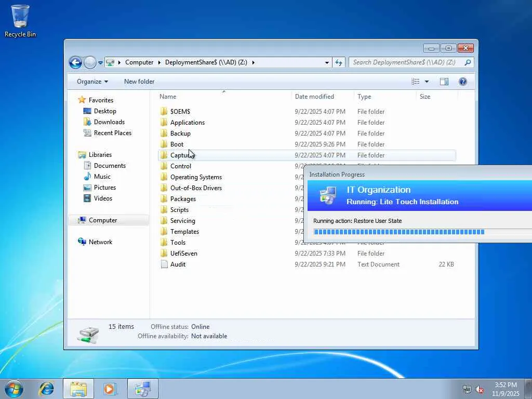Image resolution: width=532 pixels, height=399 pixels.
Task: Open the Pictures library
Action: 105,187
